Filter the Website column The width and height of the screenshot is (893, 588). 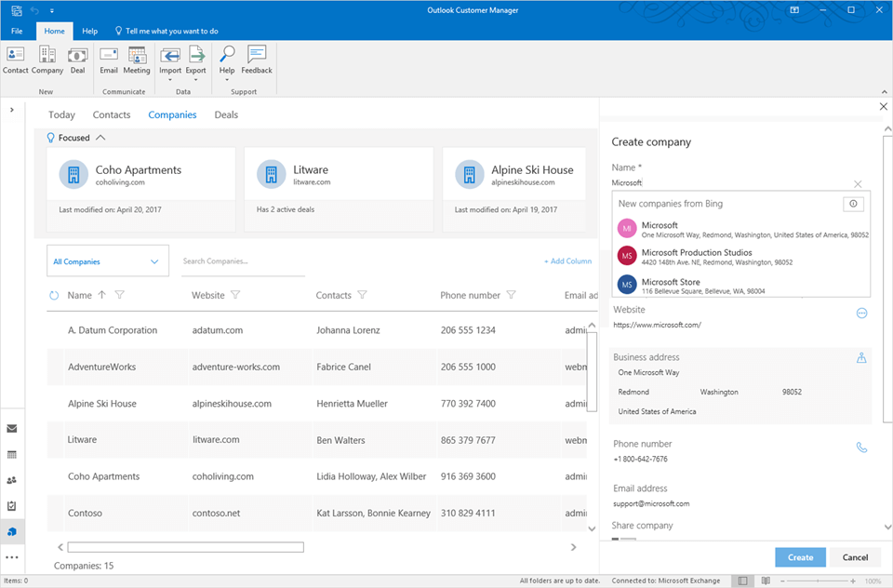click(235, 295)
